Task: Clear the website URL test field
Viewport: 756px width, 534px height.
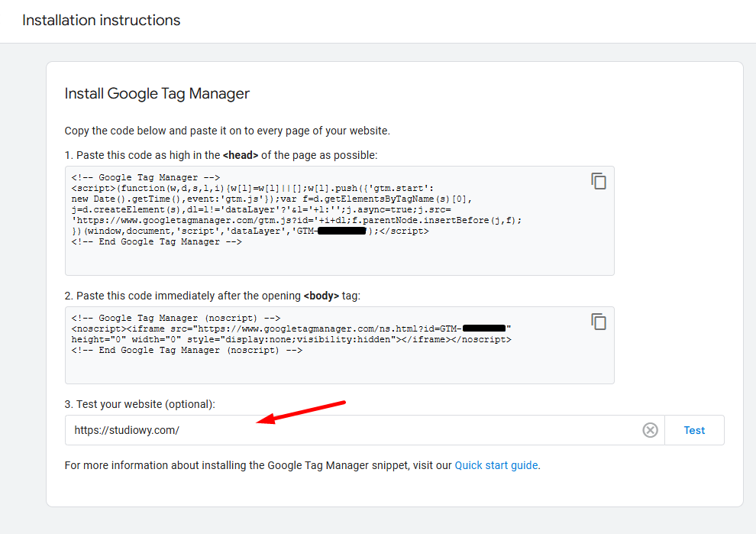Action: 650,430
